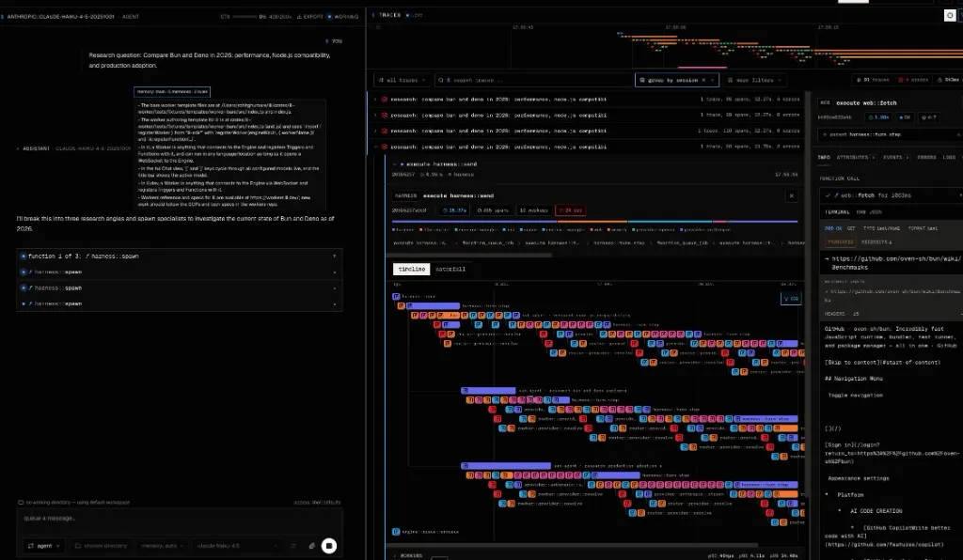Open the all traces dropdown
The width and height of the screenshot is (963, 560).
click(402, 81)
